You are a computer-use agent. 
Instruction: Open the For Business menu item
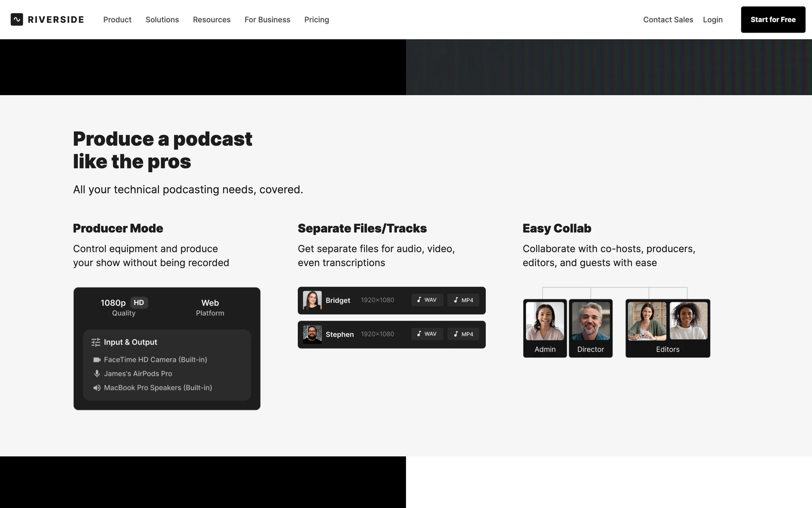pyautogui.click(x=267, y=19)
